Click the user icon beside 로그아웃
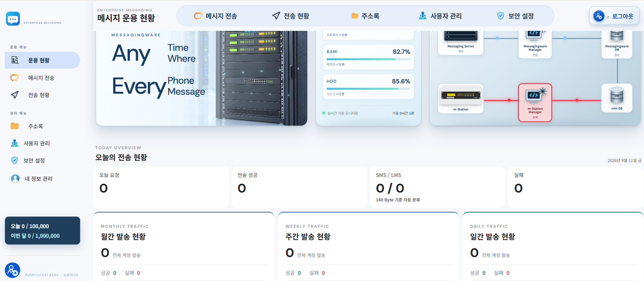Screen dimensions: 644x281 click(599, 16)
